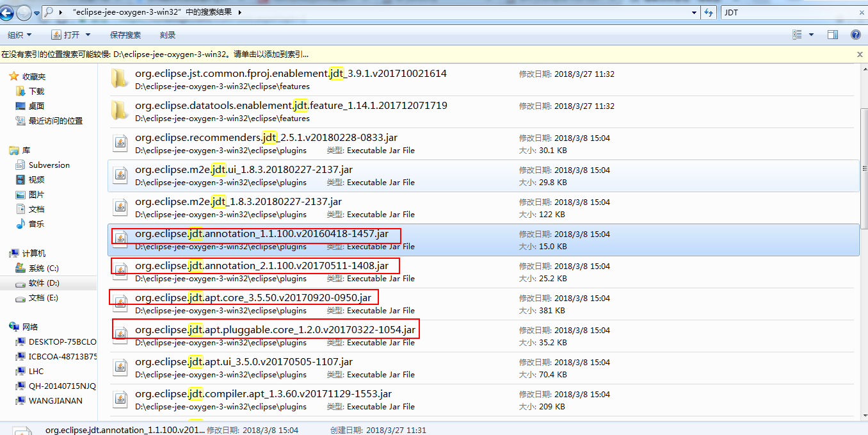Open the help question mark icon
The image size is (868, 435).
856,35
